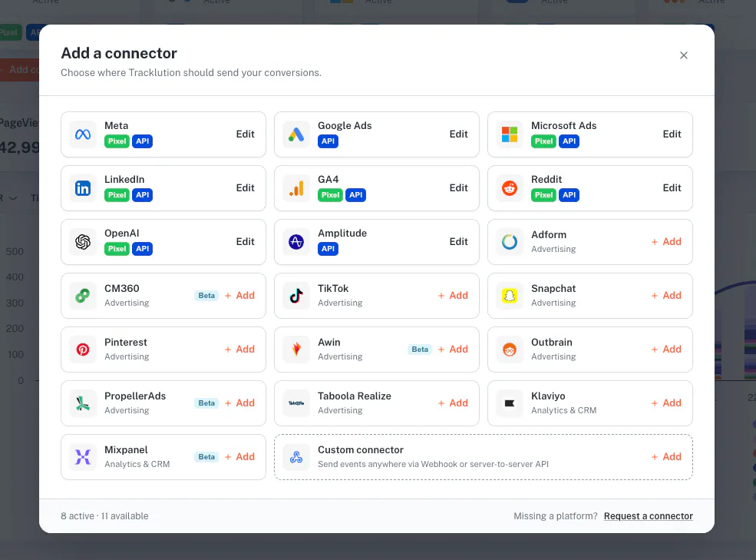Add the PropellerAds connector
This screenshot has width=756, height=560.
point(239,403)
